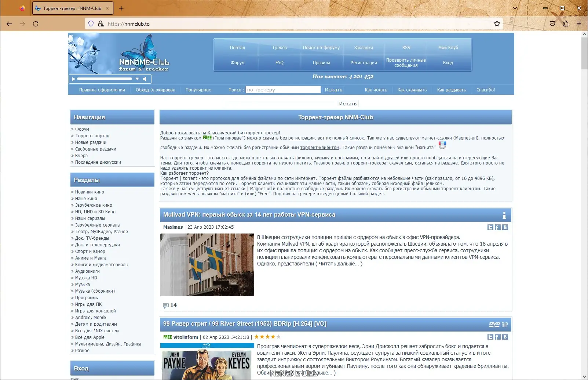Open the полный список link
Viewport: 588px width, 380px height.
[x=348, y=138]
